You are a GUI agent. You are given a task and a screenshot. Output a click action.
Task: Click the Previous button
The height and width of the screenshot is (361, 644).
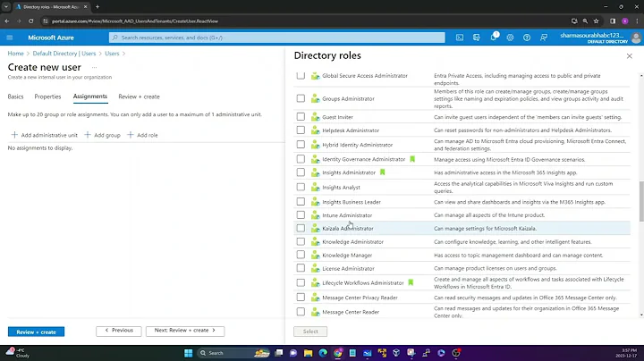(119, 331)
